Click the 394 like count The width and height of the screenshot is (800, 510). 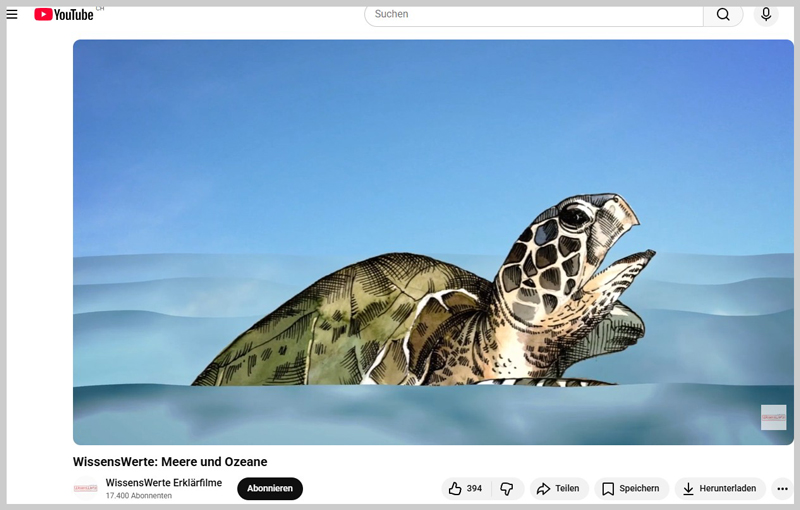[x=474, y=489]
